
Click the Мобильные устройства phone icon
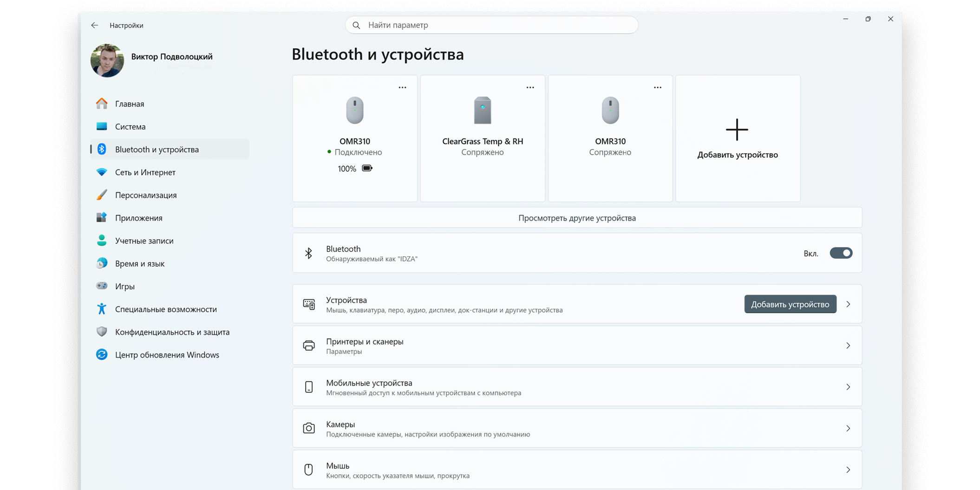309,387
